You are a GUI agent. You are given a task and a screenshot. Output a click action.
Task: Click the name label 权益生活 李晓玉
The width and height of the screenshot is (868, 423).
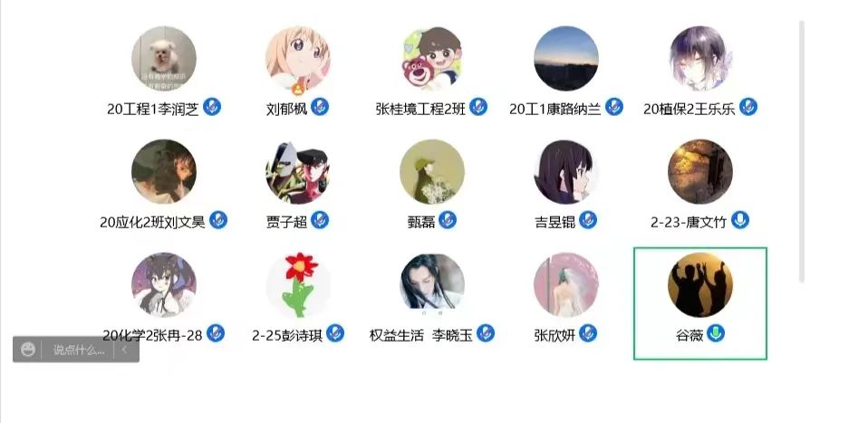[421, 335]
